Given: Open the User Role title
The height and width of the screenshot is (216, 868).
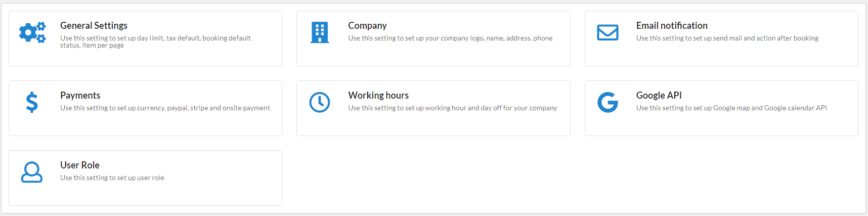Looking at the screenshot, I should pyautogui.click(x=79, y=165).
